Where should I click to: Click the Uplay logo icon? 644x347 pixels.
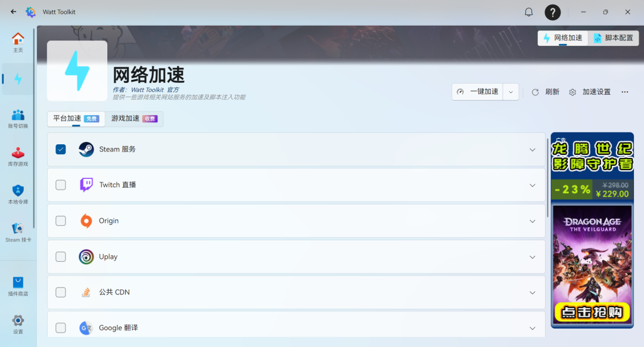[x=86, y=256]
